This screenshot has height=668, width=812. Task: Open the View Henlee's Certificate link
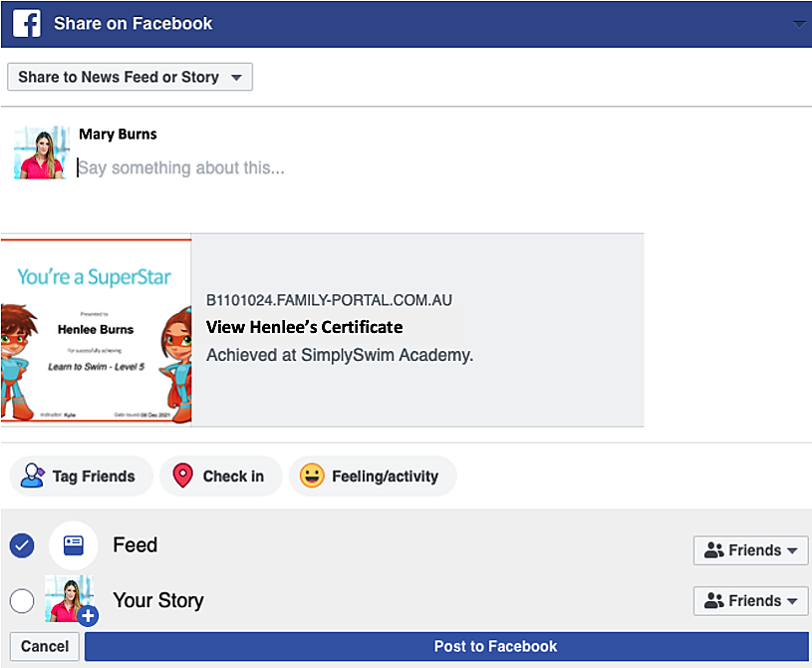[305, 327]
